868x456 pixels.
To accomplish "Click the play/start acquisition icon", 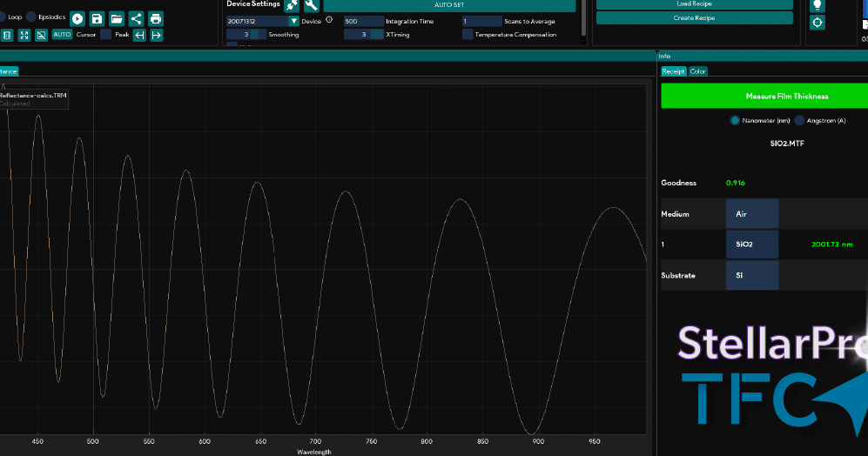I will point(77,18).
